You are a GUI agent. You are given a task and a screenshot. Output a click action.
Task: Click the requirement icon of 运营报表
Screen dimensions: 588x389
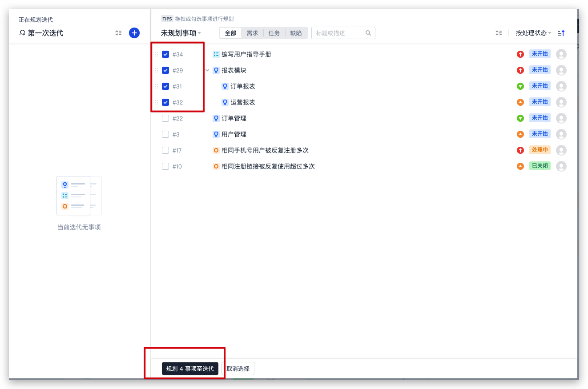[225, 102]
